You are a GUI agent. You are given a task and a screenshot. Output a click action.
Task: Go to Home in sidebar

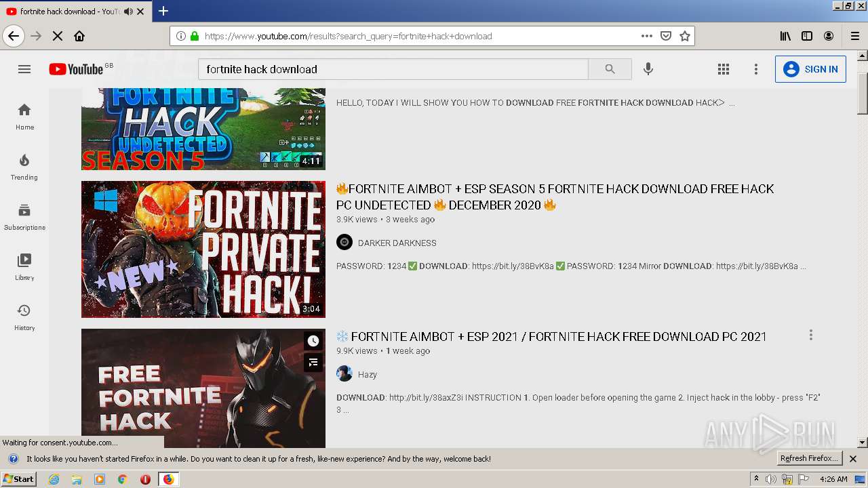[x=24, y=117]
